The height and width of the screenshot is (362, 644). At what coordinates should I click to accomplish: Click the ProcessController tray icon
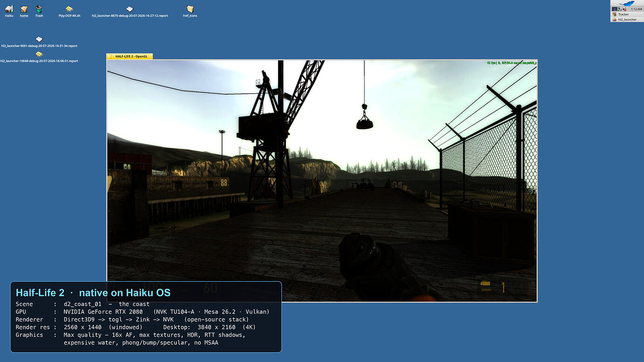click(615, 9)
